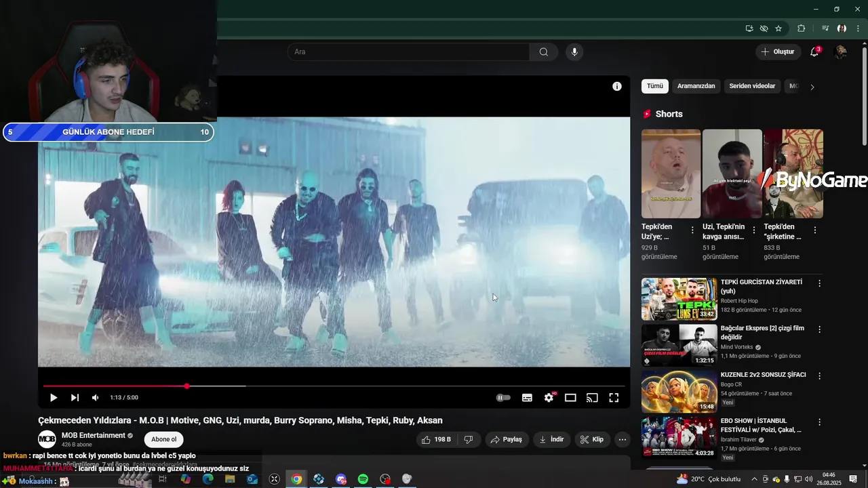Select the Aramanızdan filter chip
Screen dimensions: 868x488
pyautogui.click(x=696, y=86)
